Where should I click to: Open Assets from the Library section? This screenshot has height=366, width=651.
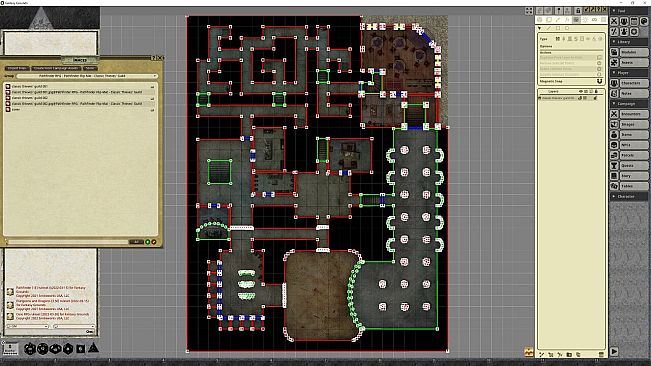(x=634, y=62)
